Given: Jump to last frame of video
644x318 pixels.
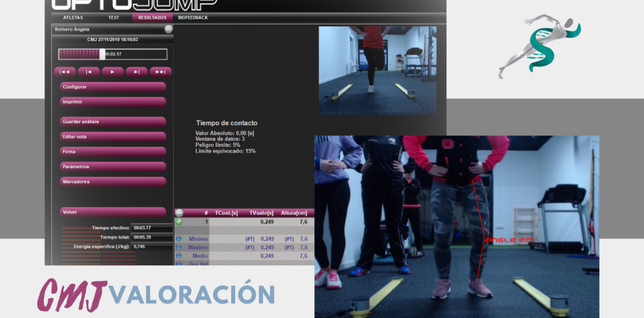Looking at the screenshot, I should click(161, 72).
